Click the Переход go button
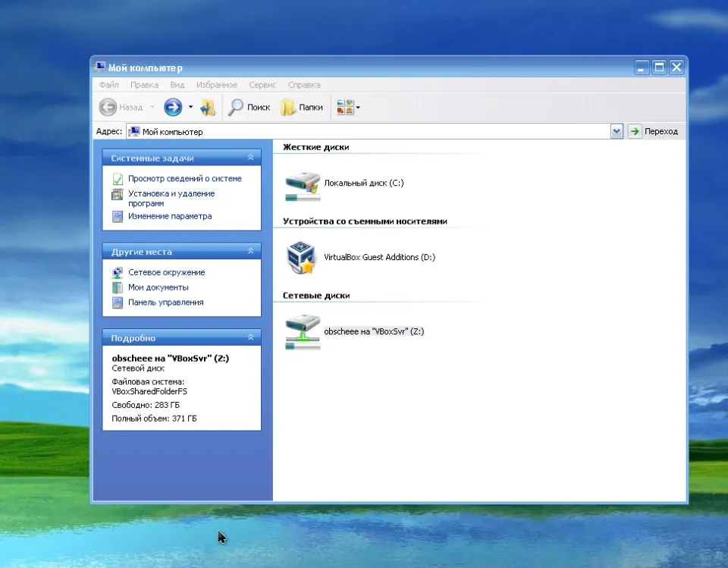This screenshot has width=728, height=568. 654,131
